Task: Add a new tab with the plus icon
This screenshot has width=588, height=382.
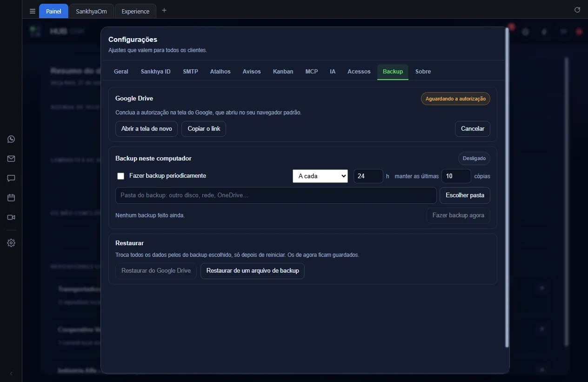Action: coord(164,11)
